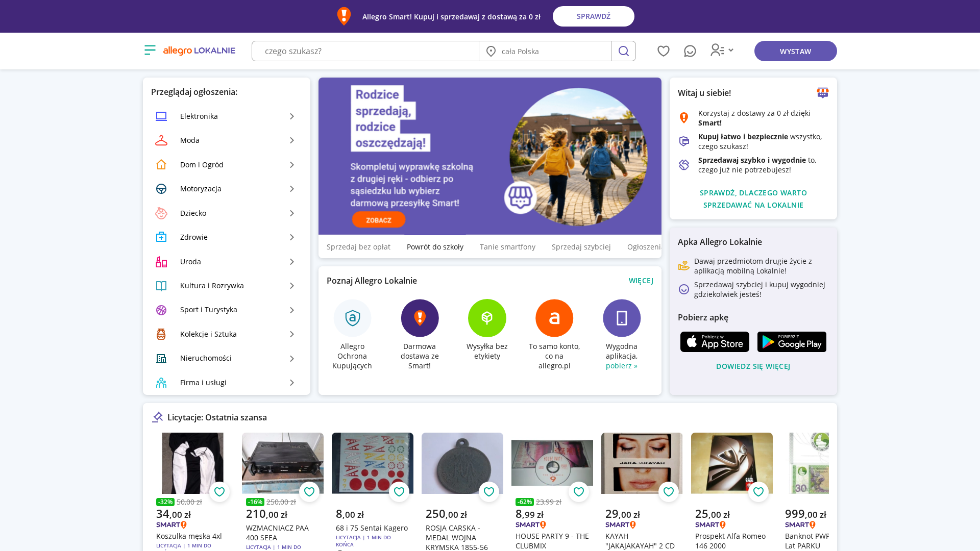Select the Sport i Turystyka ball icon
Screen dimensions: 980x551
(x=161, y=310)
